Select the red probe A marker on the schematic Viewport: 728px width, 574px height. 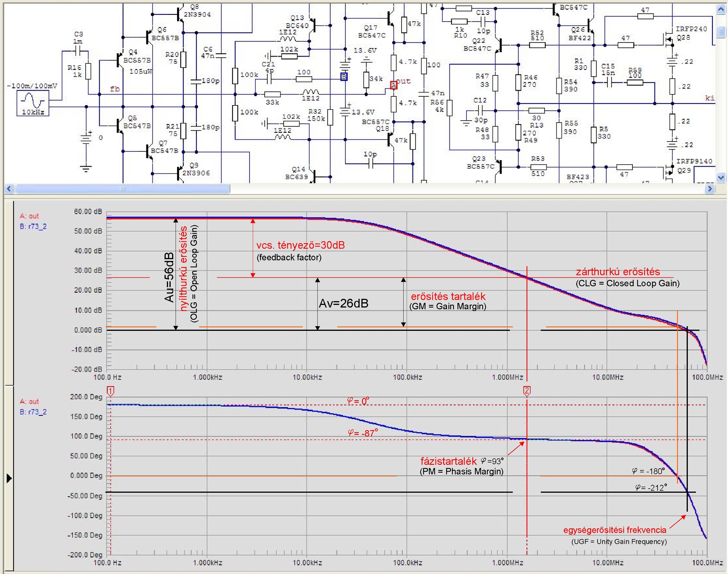click(394, 85)
